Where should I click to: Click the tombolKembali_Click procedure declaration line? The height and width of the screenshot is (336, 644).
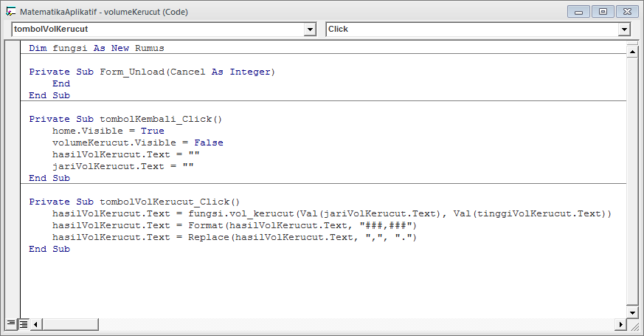click(x=125, y=119)
